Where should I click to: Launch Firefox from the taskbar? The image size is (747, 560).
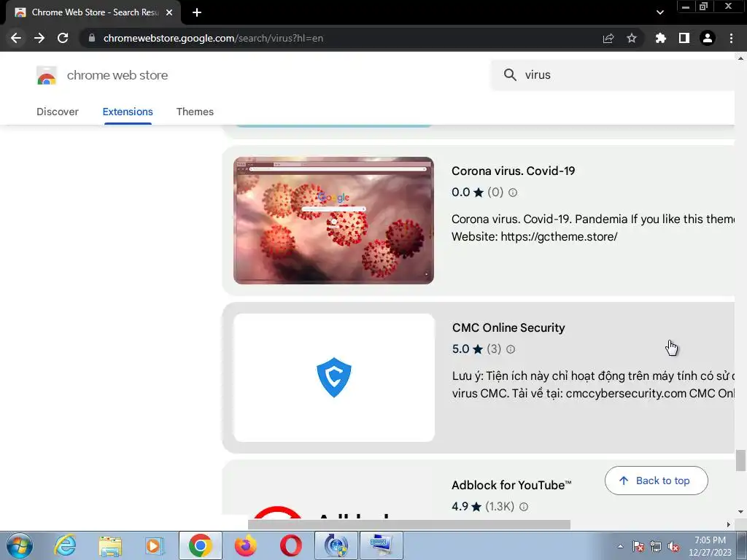[x=245, y=545]
